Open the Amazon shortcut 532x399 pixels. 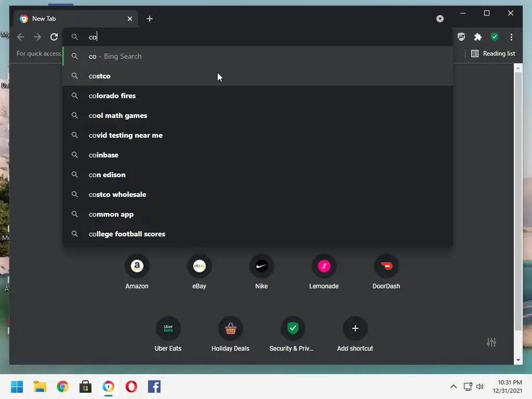[x=137, y=271]
